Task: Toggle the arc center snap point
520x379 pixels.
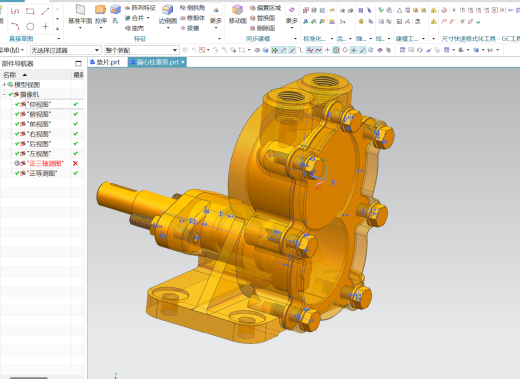Action: 336,50
